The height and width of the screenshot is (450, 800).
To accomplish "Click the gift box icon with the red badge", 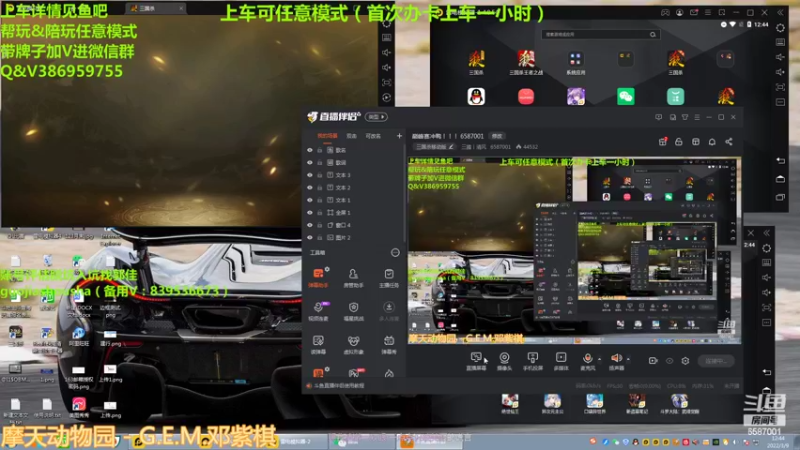I will pyautogui.click(x=662, y=142).
